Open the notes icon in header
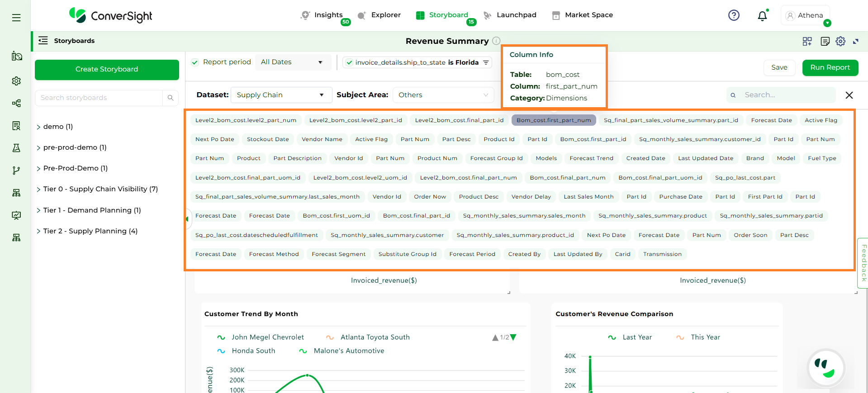868x393 pixels. tap(825, 41)
